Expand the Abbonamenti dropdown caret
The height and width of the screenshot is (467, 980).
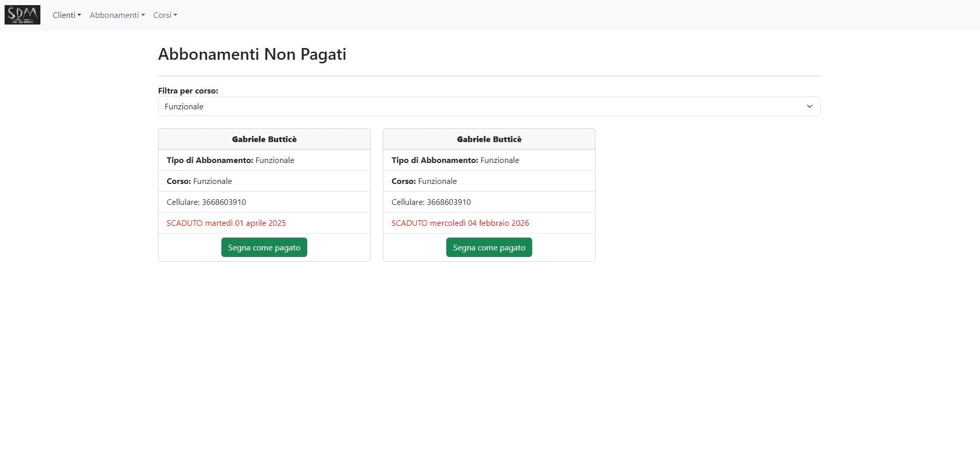tap(143, 15)
